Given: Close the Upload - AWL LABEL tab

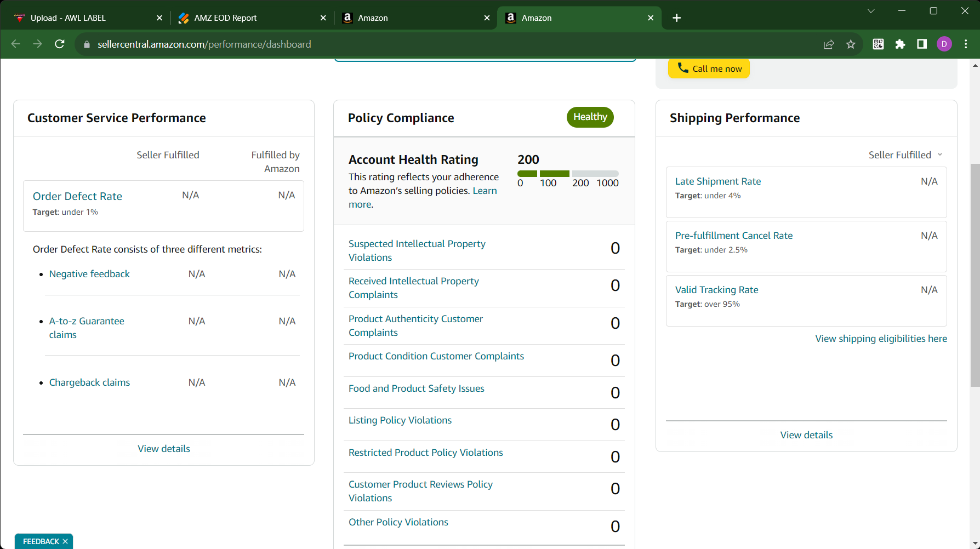Looking at the screenshot, I should [x=159, y=18].
